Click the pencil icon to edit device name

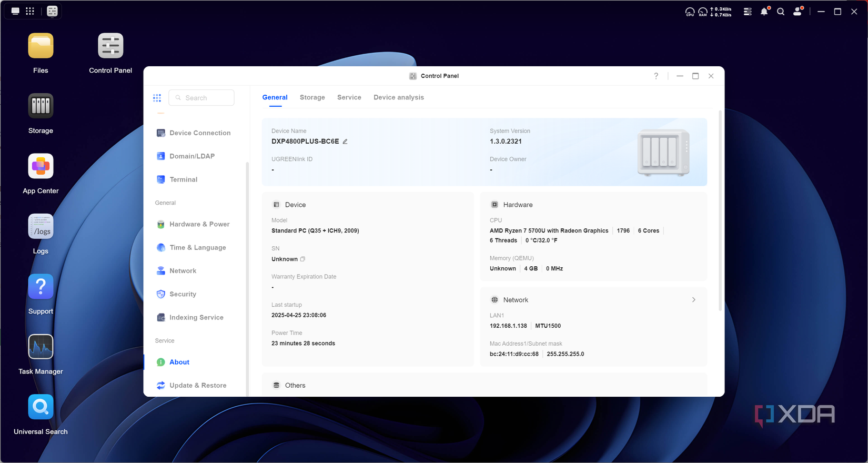(345, 142)
